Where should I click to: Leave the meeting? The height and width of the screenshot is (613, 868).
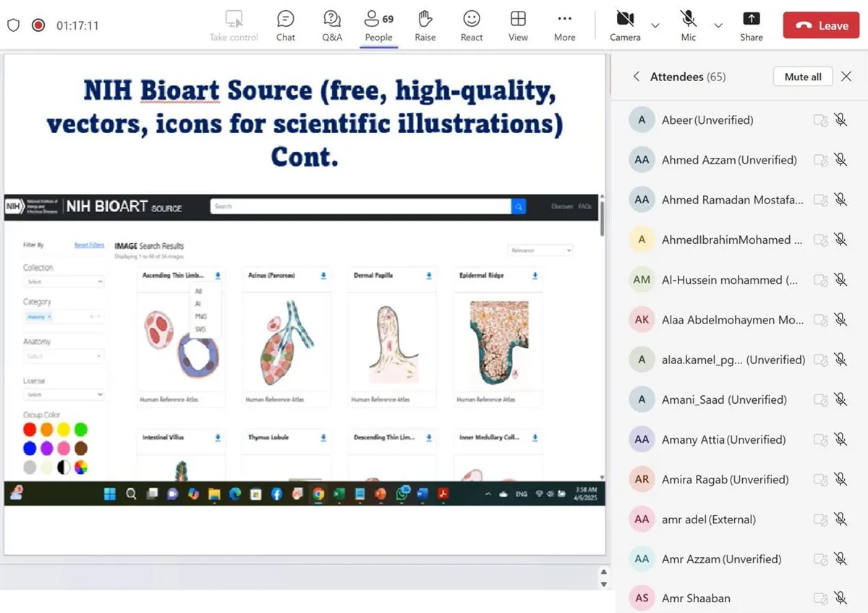coord(822,25)
